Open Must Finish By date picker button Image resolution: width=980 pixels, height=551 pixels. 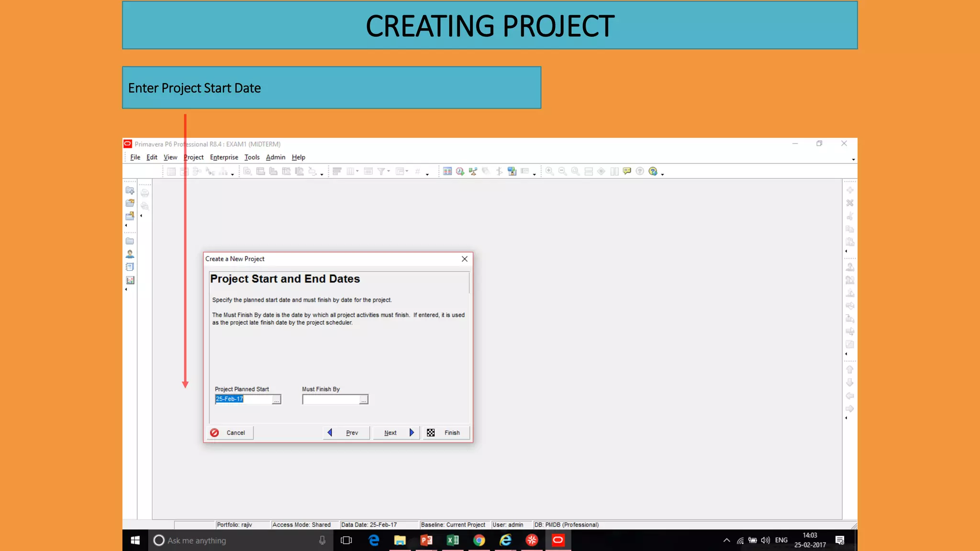364,399
